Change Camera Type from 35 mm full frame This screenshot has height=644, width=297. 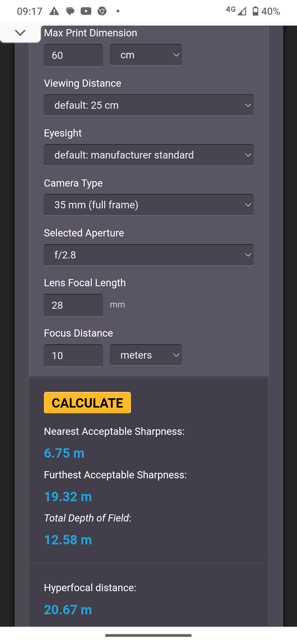click(x=149, y=205)
